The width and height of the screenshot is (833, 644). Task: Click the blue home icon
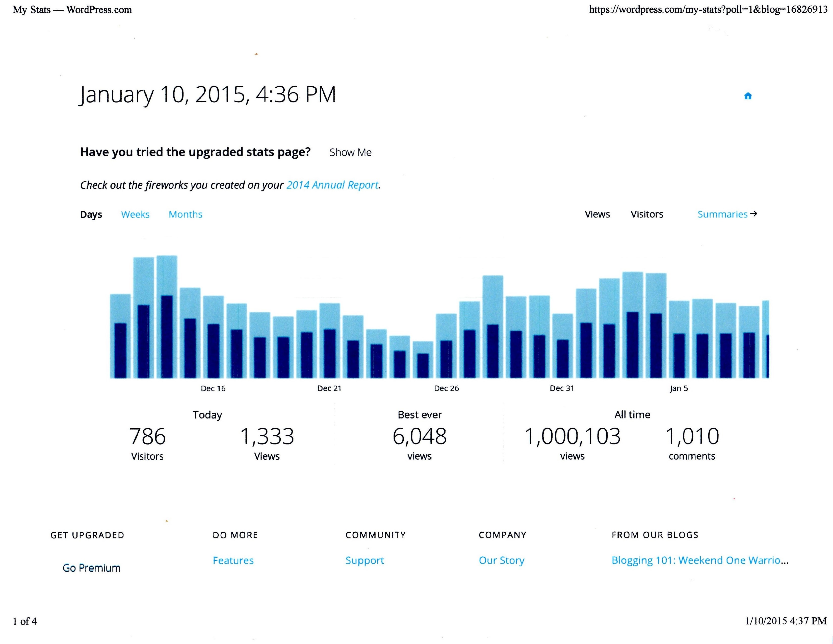[748, 96]
